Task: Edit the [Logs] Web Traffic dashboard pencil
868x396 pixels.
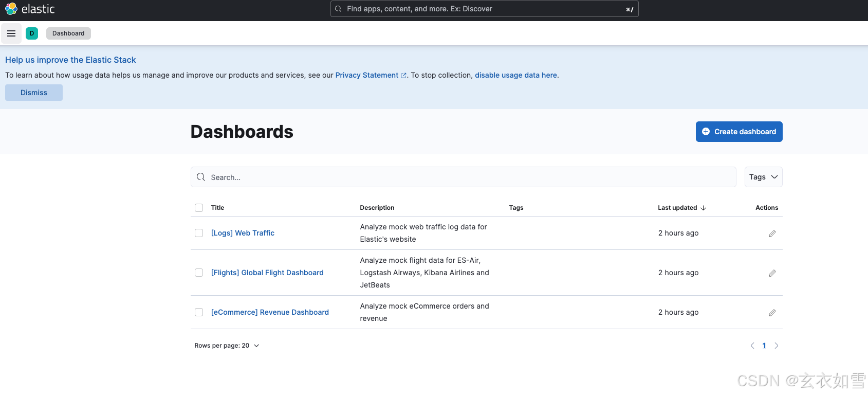Action: [x=772, y=233]
